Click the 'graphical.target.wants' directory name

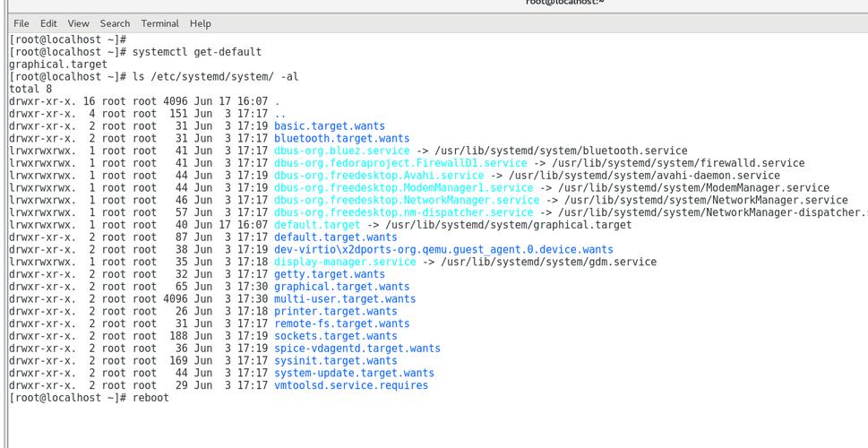[x=341, y=287]
